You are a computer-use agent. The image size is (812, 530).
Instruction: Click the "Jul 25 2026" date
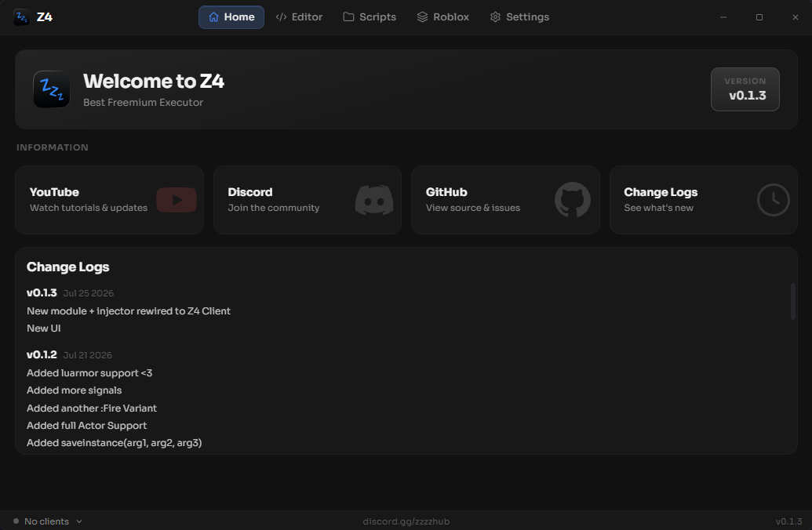89,293
